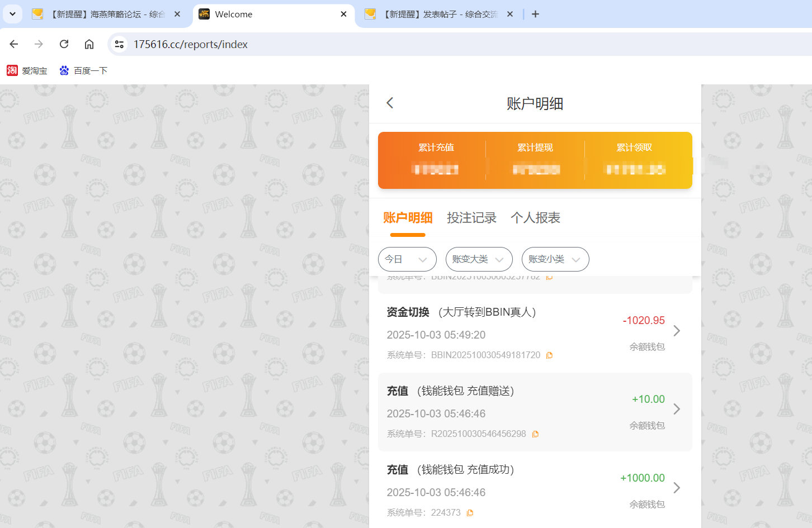Open the browser tab search dropdown
Viewport: 812px width, 528px height.
click(x=12, y=13)
